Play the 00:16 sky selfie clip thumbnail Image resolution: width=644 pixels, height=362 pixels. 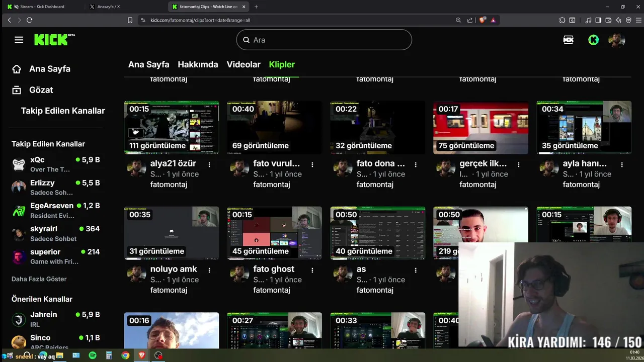172,330
